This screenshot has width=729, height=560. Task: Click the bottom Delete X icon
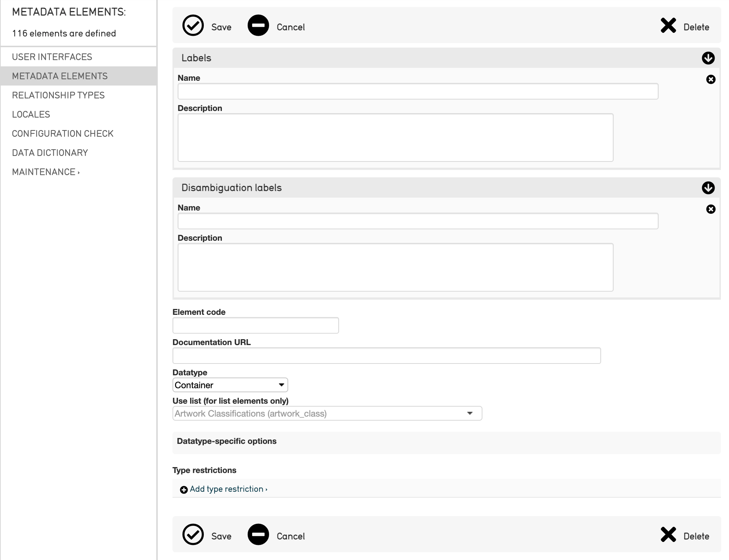[668, 534]
